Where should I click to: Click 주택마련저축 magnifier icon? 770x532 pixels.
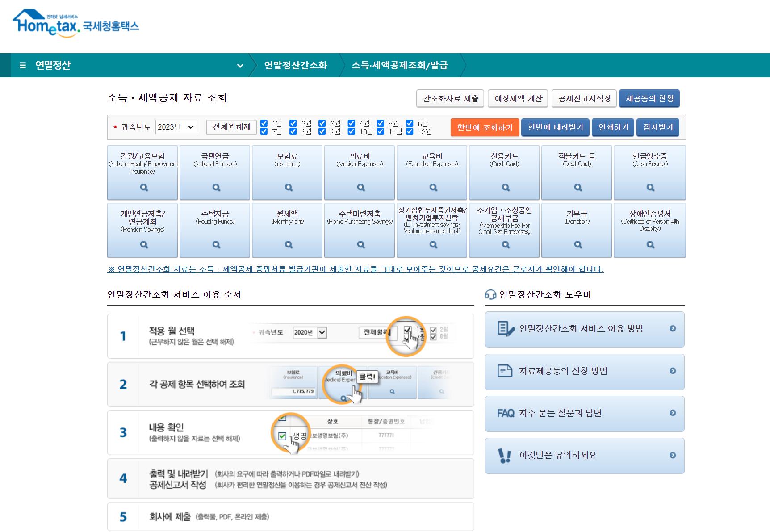point(361,245)
